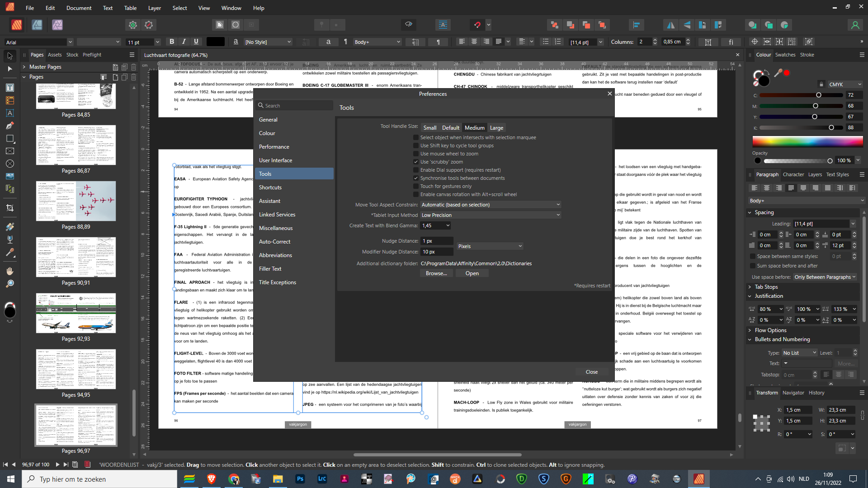Enable Use mouse wheel to zoom
The width and height of the screenshot is (868, 488).
point(416,154)
